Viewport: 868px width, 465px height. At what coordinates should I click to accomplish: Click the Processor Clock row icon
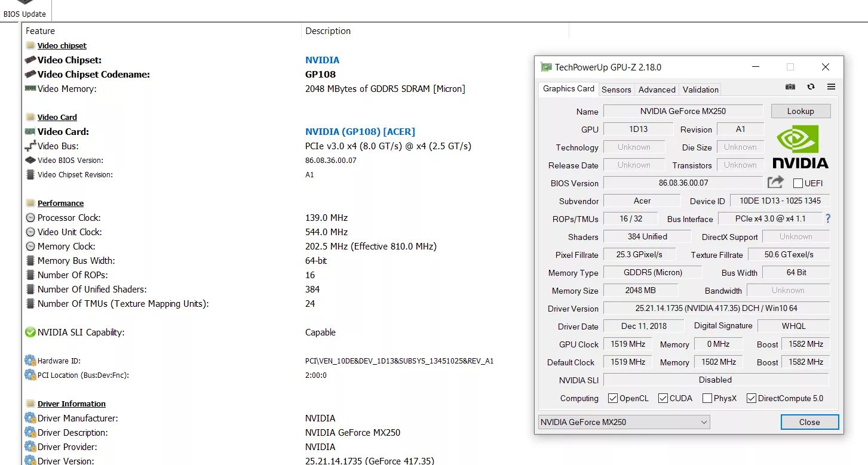[x=30, y=217]
